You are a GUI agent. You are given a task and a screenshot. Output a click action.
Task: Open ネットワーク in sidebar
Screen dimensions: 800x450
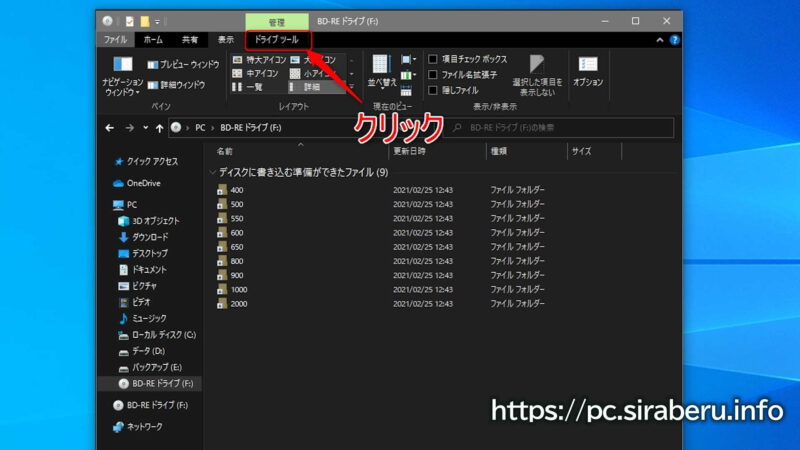click(x=138, y=427)
